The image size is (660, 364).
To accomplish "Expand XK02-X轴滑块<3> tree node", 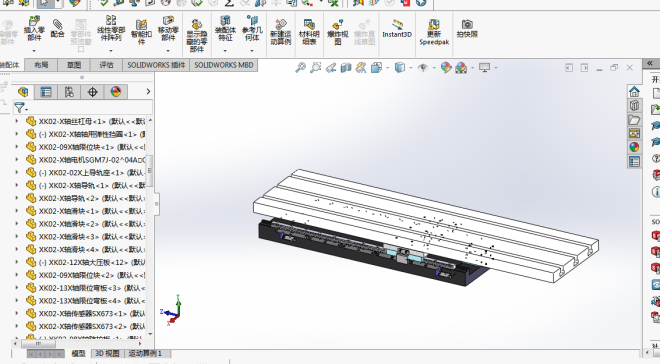I will click(x=17, y=236).
